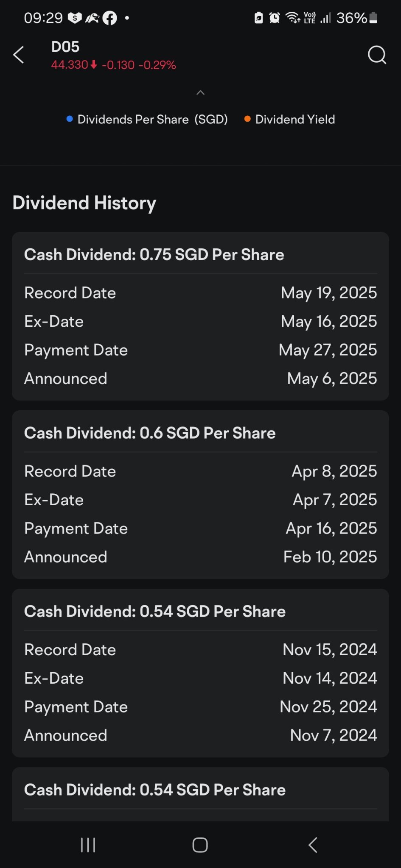Image resolution: width=401 pixels, height=868 pixels.
Task: Select the Nov 25, 2024 payment date row
Action: [200, 707]
